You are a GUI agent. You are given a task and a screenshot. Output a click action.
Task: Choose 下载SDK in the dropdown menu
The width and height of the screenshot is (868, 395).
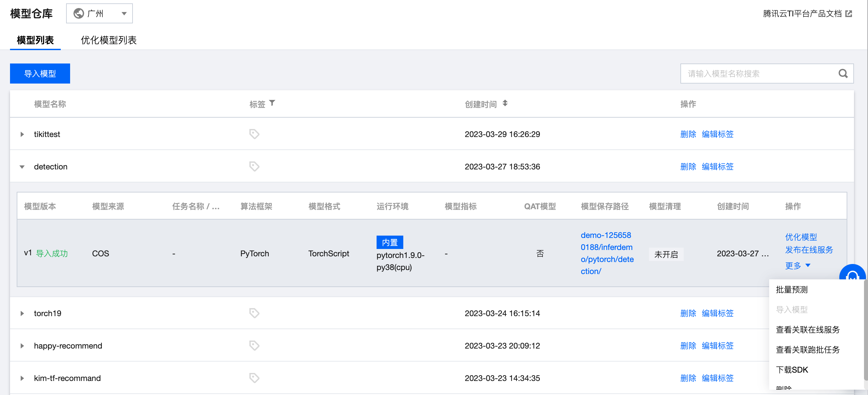pos(792,370)
